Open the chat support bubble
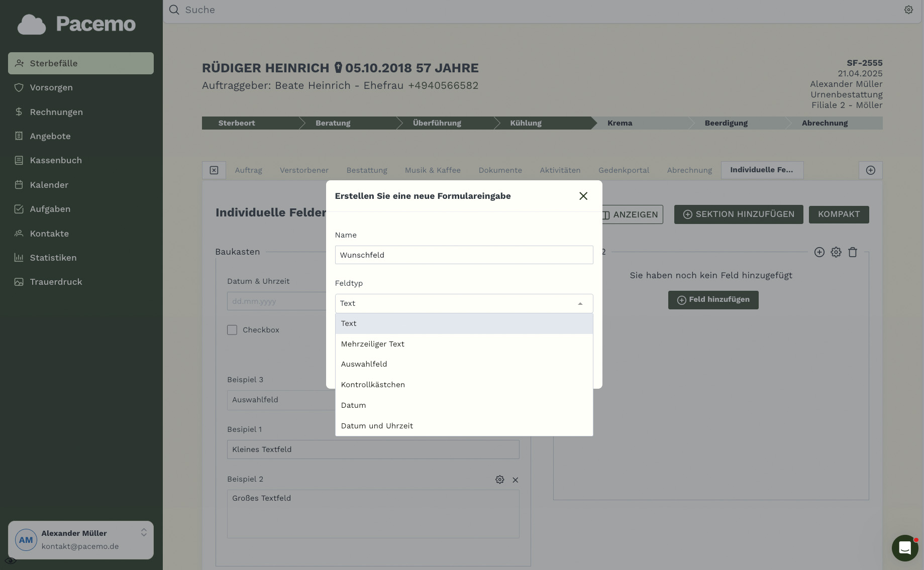This screenshot has height=570, width=924. pyautogui.click(x=904, y=548)
